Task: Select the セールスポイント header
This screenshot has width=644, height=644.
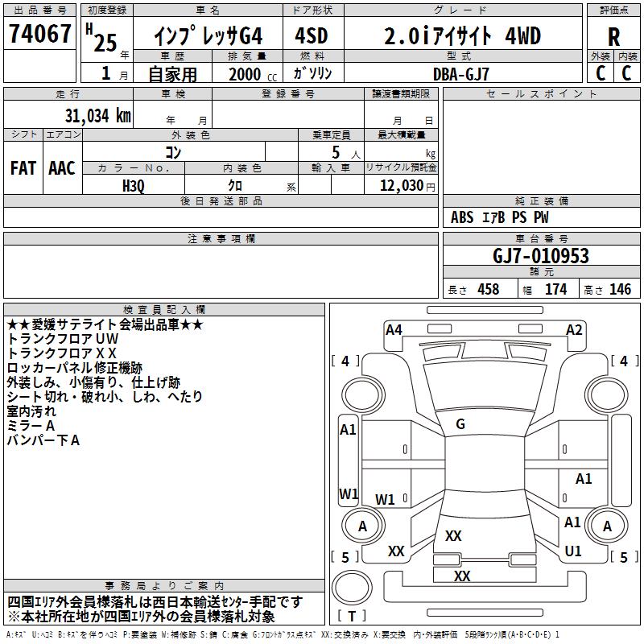Action: click(x=541, y=93)
